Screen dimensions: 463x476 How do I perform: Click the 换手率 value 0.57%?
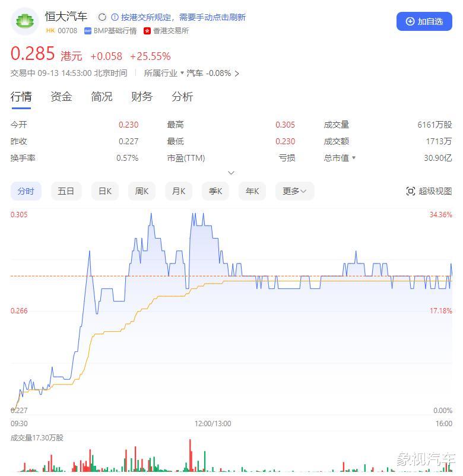tap(127, 158)
